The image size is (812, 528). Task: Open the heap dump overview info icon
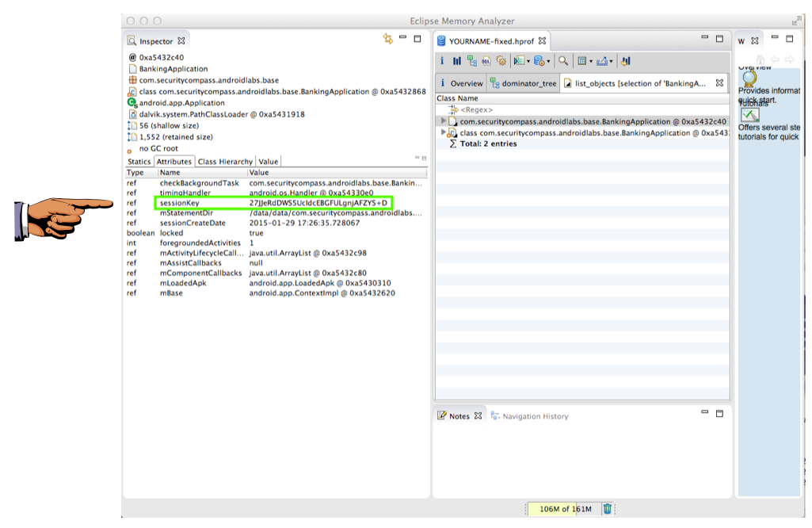point(442,61)
